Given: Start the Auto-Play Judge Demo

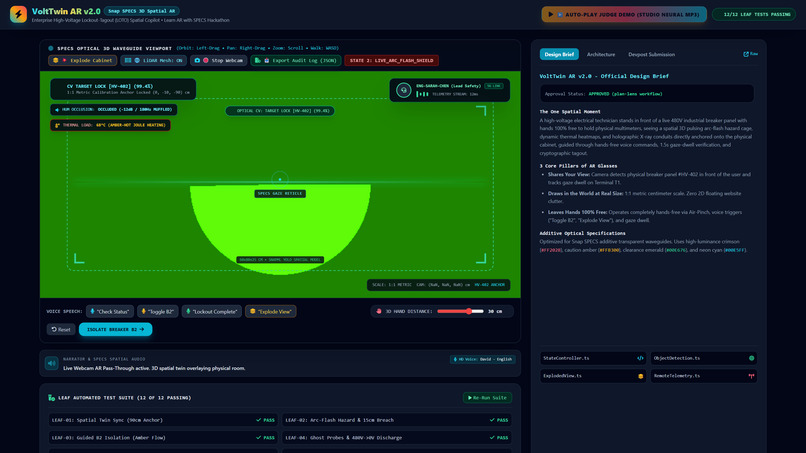Looking at the screenshot, I should [x=624, y=14].
